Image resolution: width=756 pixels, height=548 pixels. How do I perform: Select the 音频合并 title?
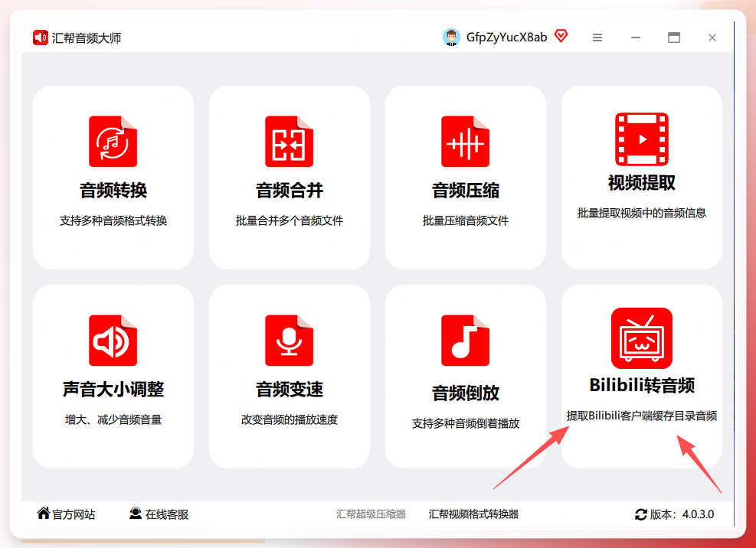[290, 191]
